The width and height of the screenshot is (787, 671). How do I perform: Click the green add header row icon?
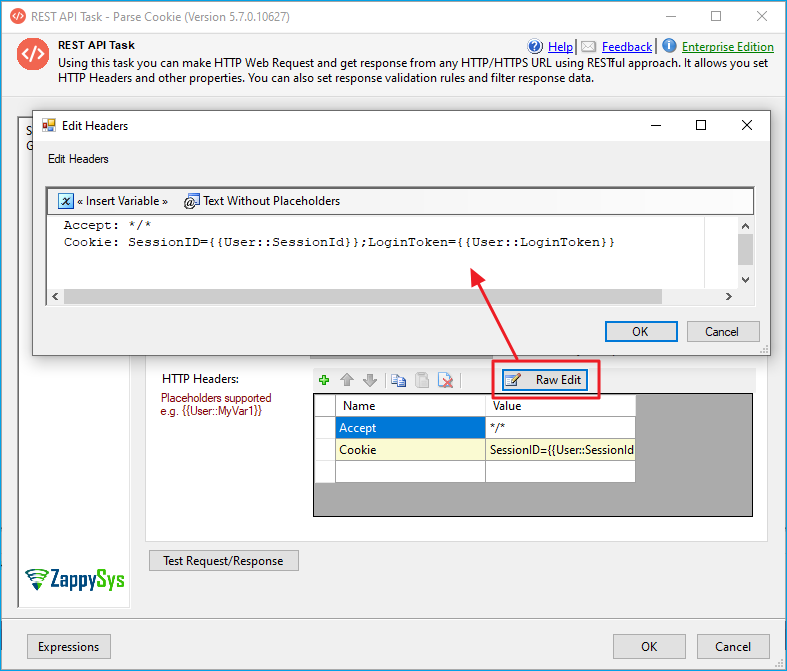[323, 380]
